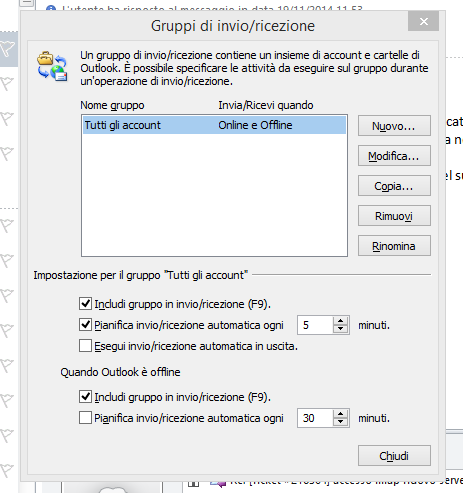Open Modifica... for selected group
Screen dimensions: 463x493
(394, 156)
